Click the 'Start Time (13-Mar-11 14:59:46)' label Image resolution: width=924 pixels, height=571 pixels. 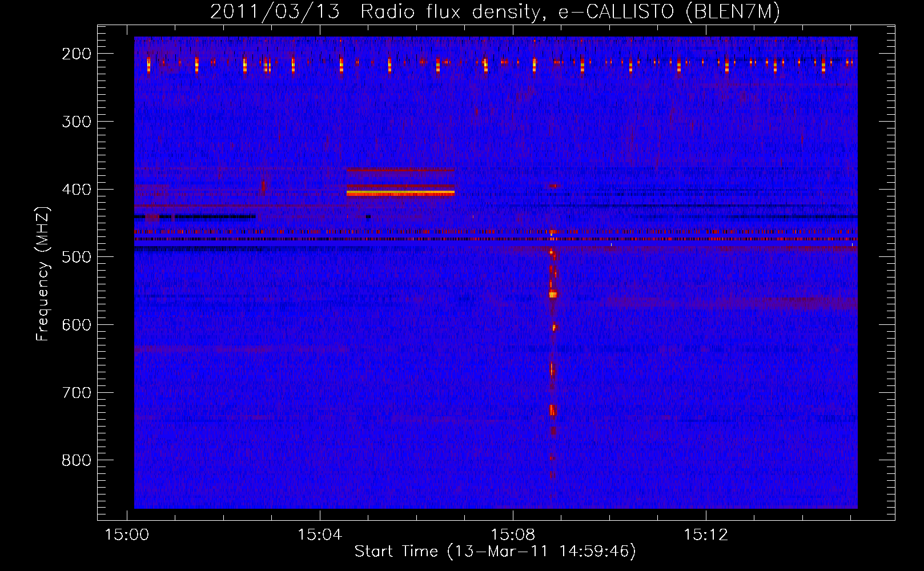point(495,552)
